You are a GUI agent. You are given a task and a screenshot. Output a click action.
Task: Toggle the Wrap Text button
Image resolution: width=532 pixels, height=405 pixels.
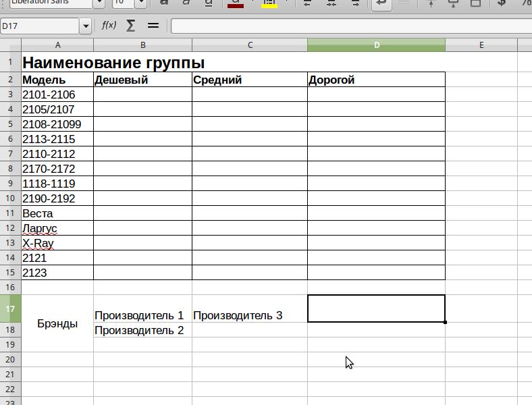[x=381, y=3]
